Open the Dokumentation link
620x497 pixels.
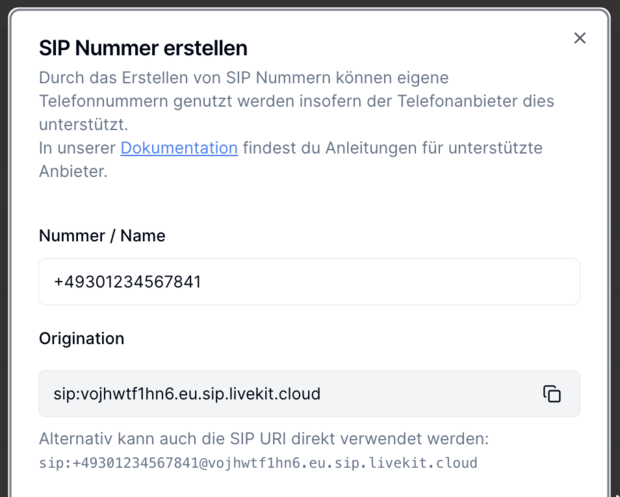pyautogui.click(x=179, y=148)
